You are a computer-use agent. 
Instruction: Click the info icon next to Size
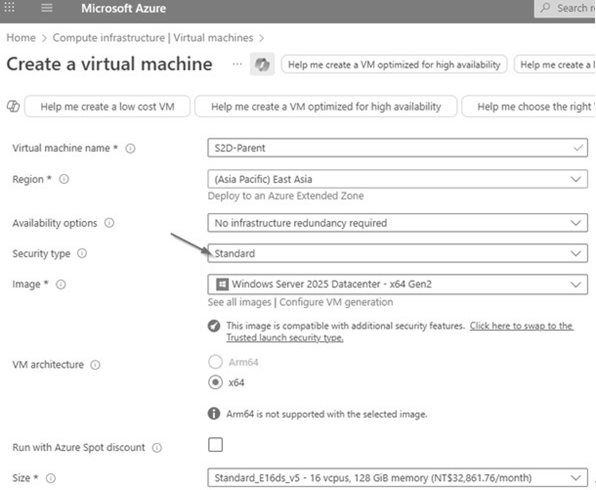click(x=51, y=478)
